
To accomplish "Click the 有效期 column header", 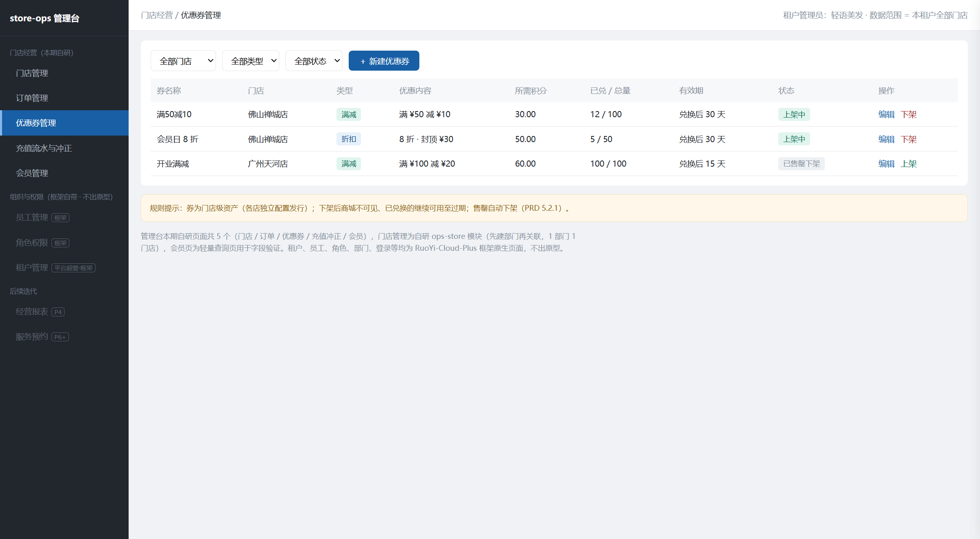I will (691, 91).
